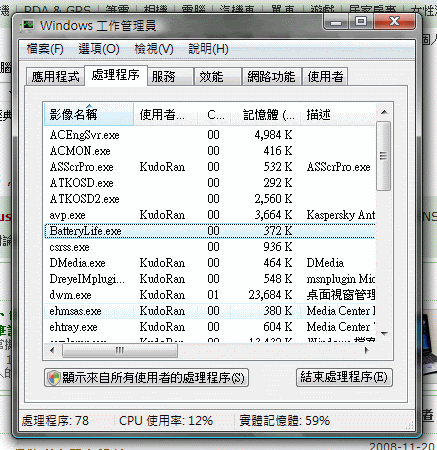This screenshot has height=450, width=437.
Task: Open the 效能 tab
Action: point(217,77)
